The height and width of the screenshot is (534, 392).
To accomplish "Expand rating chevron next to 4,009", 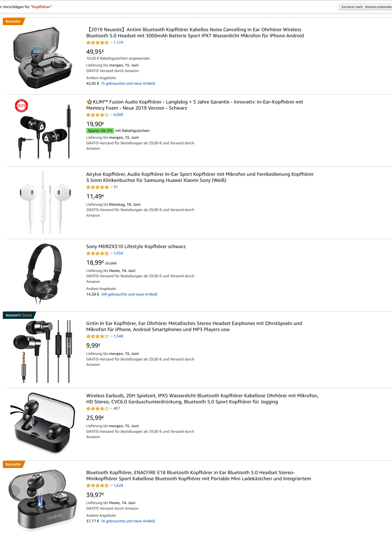I will point(111,115).
